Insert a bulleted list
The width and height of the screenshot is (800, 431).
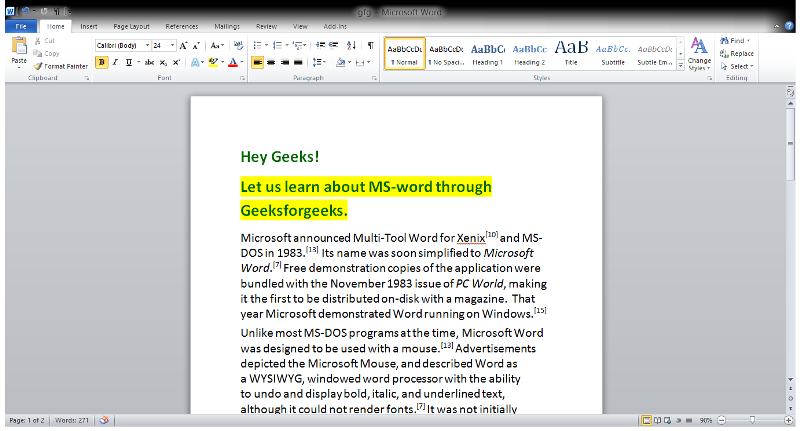point(258,45)
